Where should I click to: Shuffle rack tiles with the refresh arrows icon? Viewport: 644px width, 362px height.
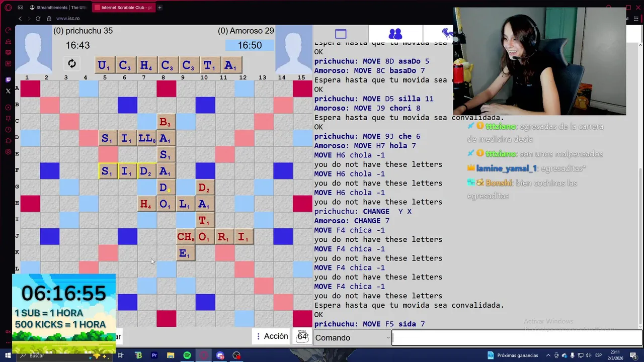pyautogui.click(x=72, y=63)
